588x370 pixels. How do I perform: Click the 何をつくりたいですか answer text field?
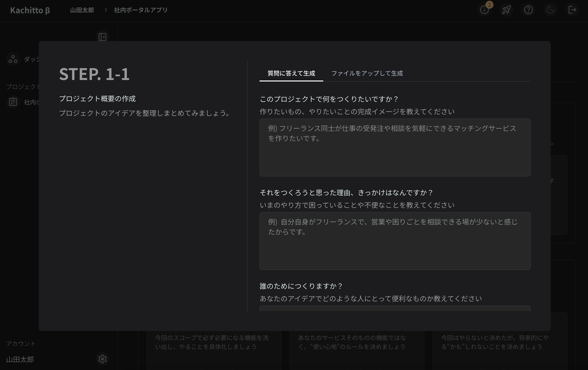tap(395, 147)
